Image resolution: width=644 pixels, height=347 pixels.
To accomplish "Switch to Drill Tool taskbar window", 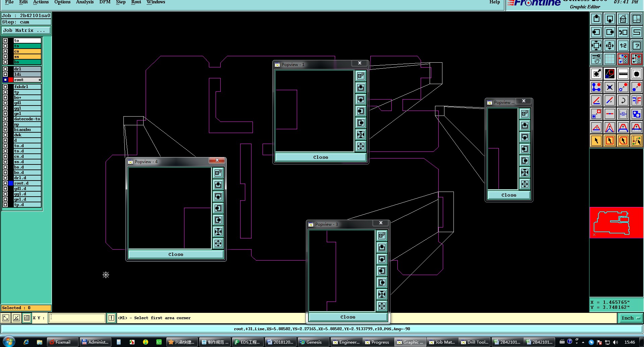I will point(474,342).
